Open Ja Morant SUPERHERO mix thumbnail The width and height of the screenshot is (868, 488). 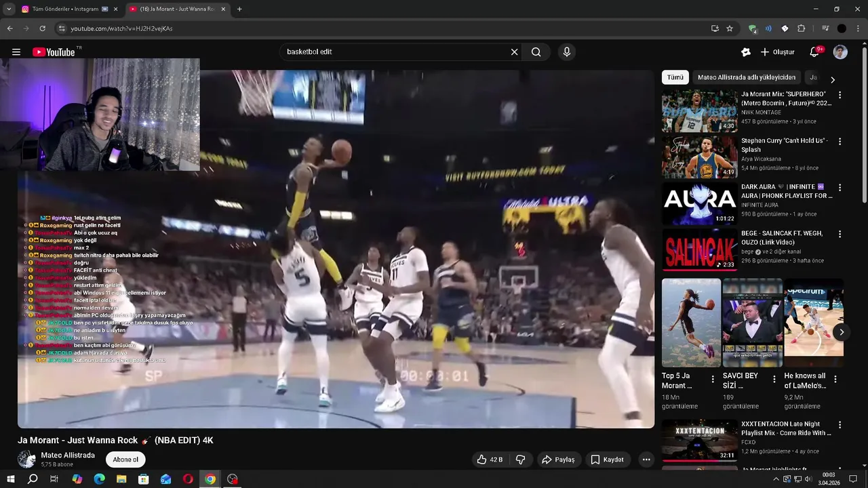point(699,110)
